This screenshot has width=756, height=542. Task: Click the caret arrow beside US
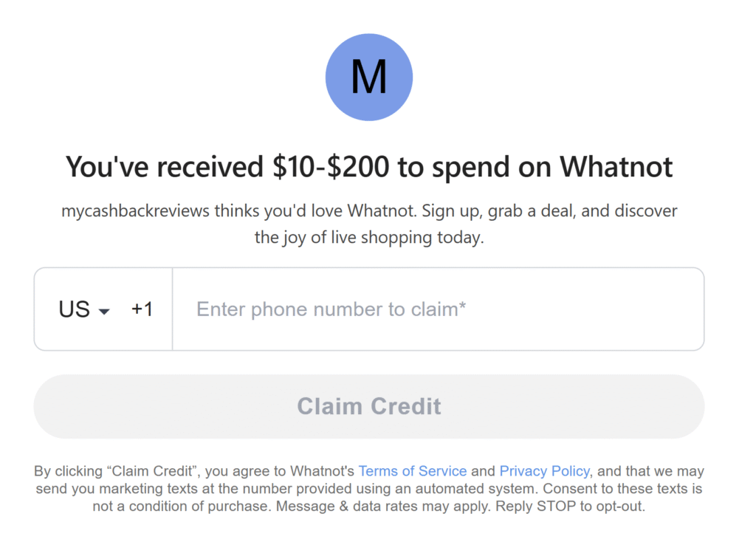[x=104, y=312]
